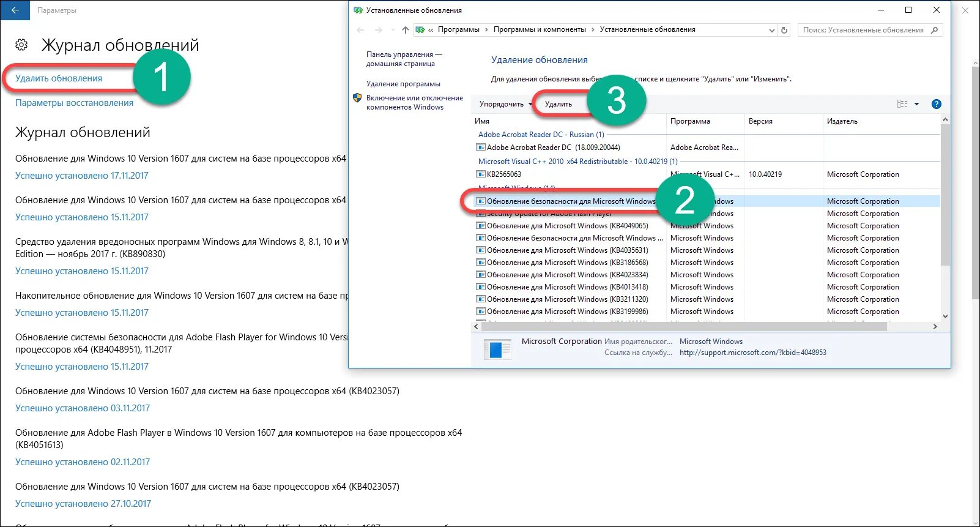Image resolution: width=980 pixels, height=527 pixels.
Task: Click the Удалить toolbar button
Action: click(559, 104)
